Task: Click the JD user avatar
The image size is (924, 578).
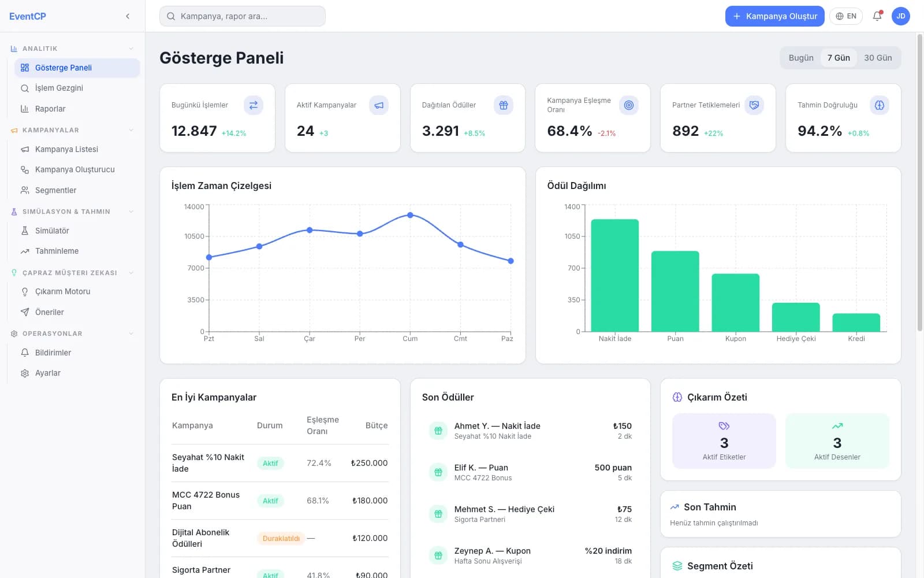Action: 901,16
